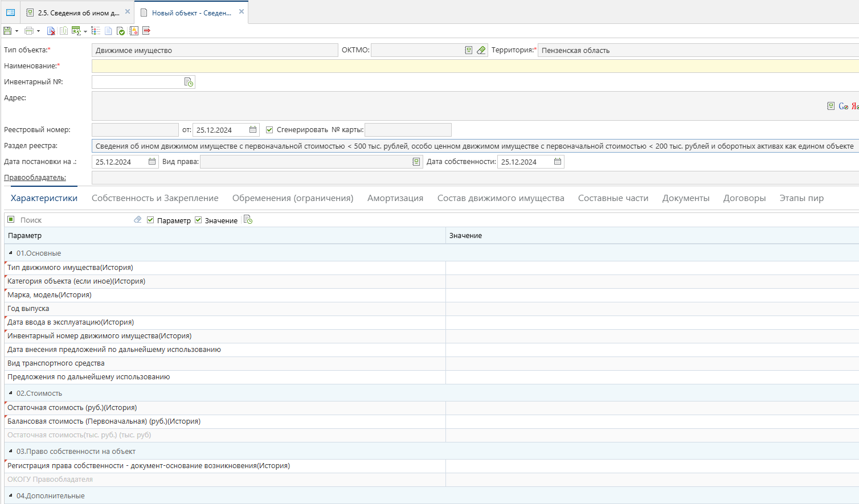Select 'Остаточная стоимость (руб.)(История)' row
The width and height of the screenshot is (859, 504).
click(x=432, y=408)
